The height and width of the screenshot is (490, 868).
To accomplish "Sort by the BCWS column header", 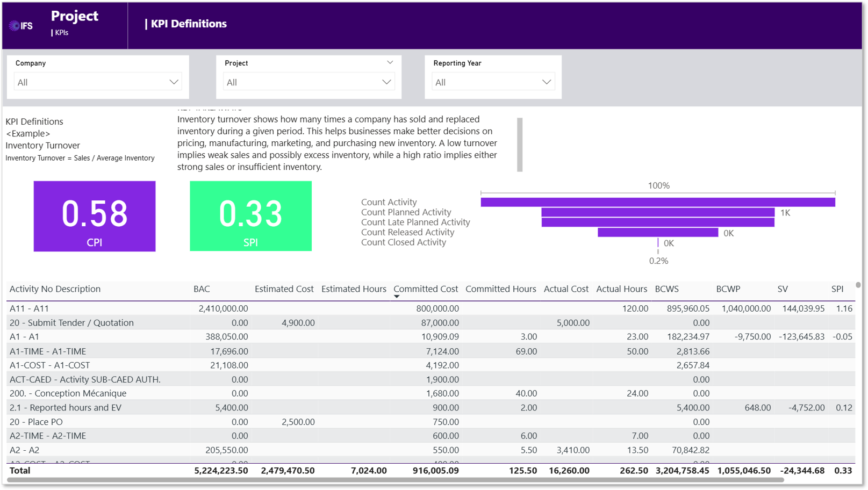I will (x=666, y=289).
